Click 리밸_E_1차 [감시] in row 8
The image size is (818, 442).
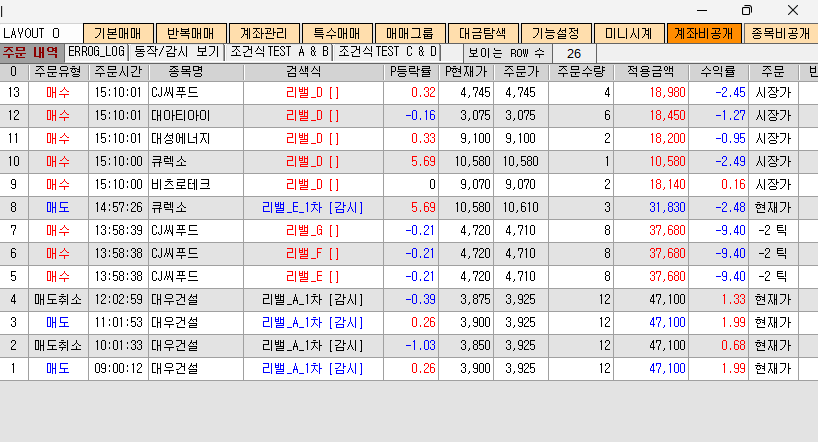(x=312, y=208)
